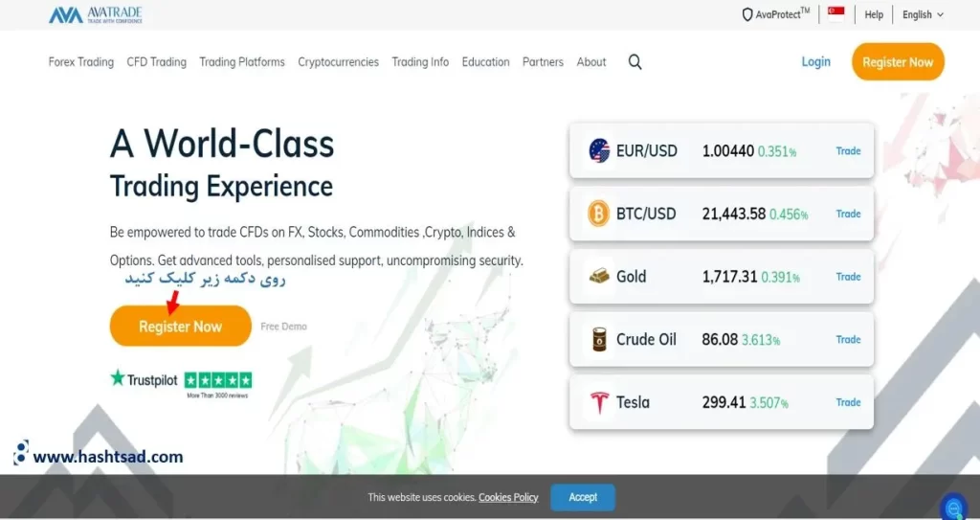Screen dimensions: 980x520
Task: Accept the cookies notice
Action: click(x=583, y=497)
